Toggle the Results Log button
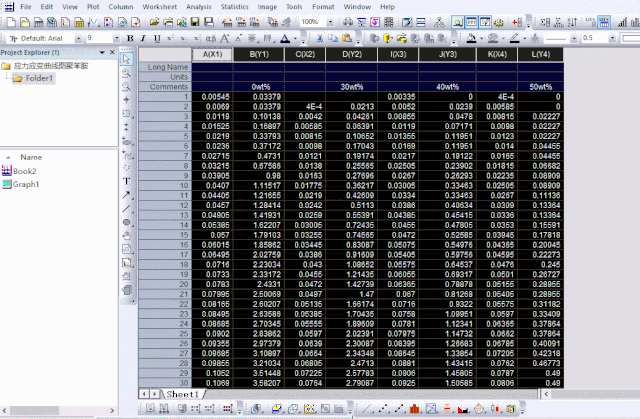The image size is (640, 419). (x=471, y=22)
